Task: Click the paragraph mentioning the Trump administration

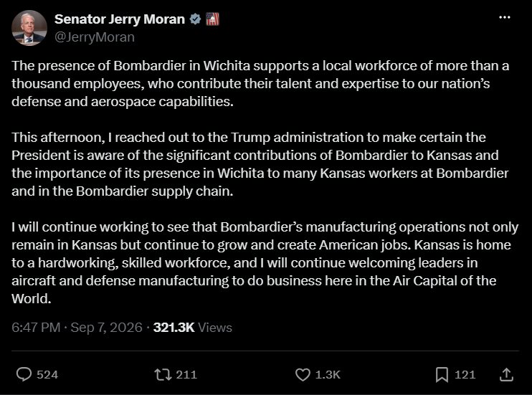Action: point(260,164)
